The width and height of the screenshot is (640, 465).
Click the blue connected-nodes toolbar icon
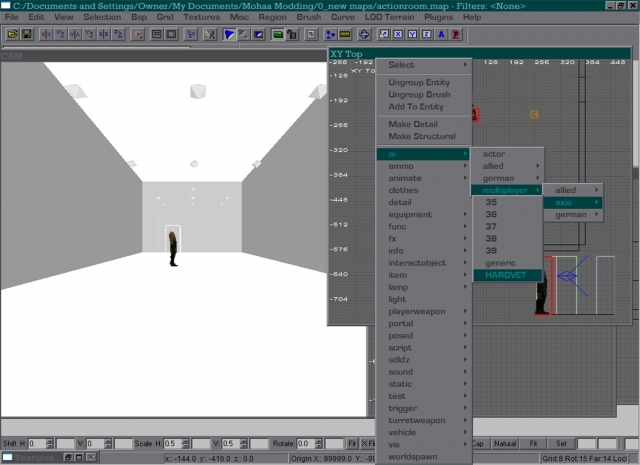(x=330, y=34)
